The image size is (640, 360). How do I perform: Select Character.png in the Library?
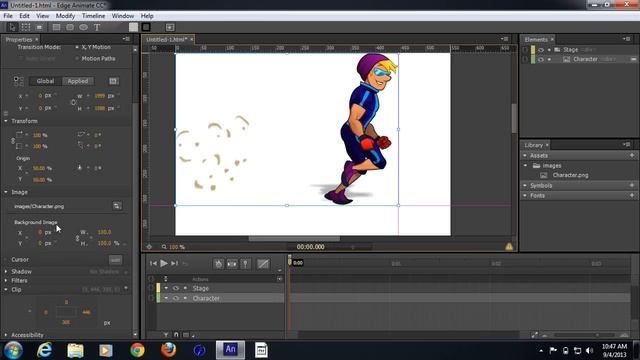pyautogui.click(x=570, y=175)
